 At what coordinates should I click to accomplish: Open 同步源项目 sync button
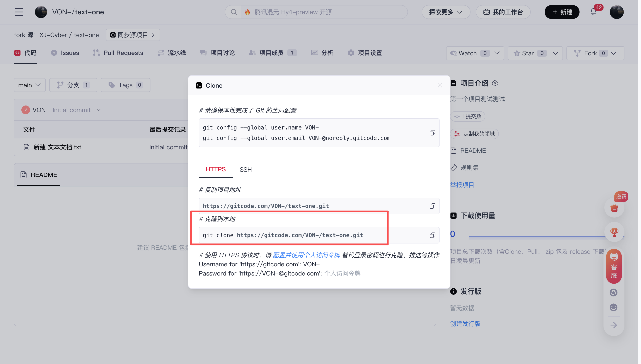tap(133, 35)
